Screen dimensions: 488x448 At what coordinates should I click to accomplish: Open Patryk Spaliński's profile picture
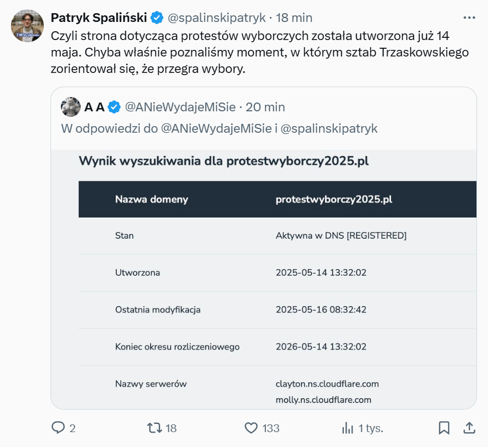27,26
